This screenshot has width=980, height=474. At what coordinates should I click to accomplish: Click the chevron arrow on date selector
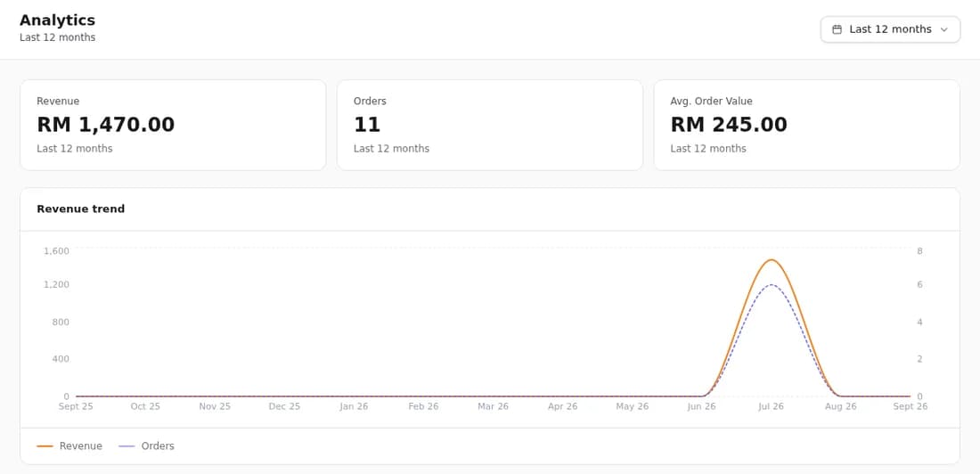(x=943, y=29)
